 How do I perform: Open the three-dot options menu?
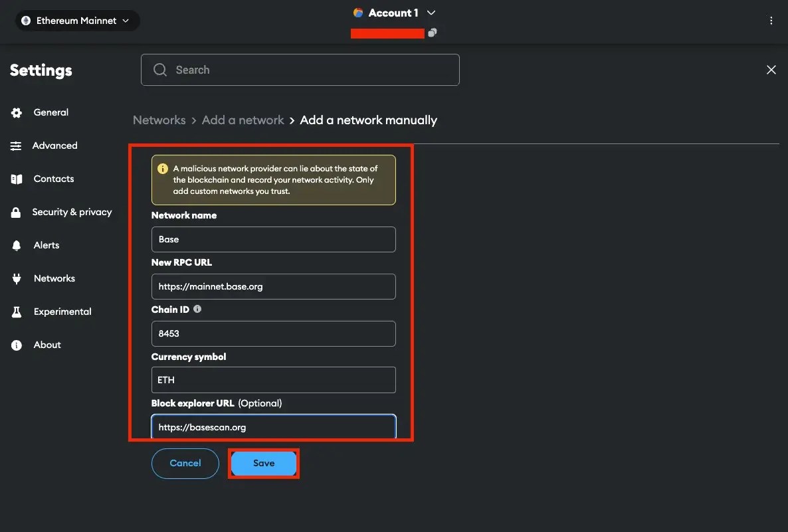click(771, 21)
